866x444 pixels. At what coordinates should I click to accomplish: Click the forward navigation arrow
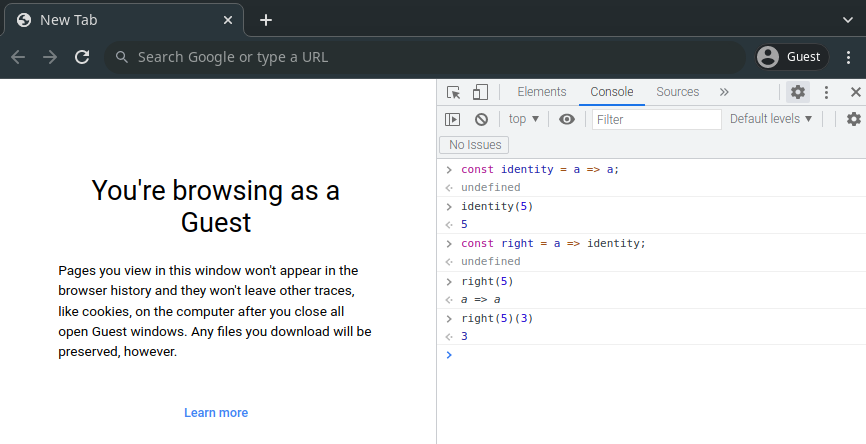50,57
